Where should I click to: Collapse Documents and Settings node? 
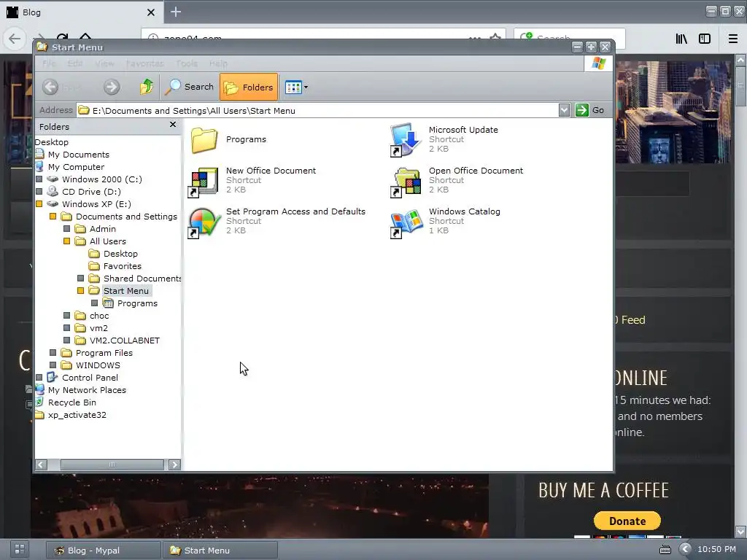coord(53,217)
